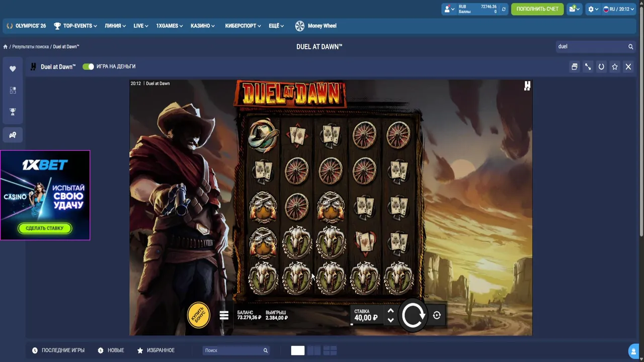This screenshot has width=644, height=362.
Task: Click the Ставка 40,00 ₽ bet display
Action: (366, 315)
